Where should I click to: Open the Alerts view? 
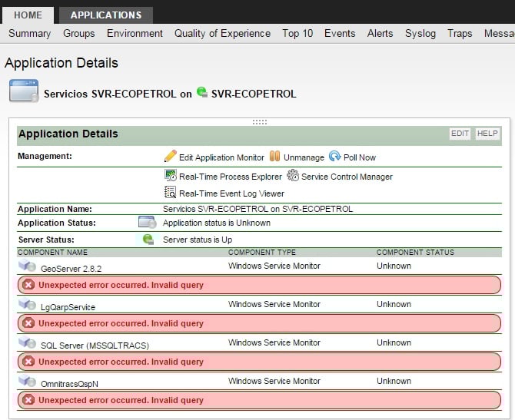pyautogui.click(x=380, y=34)
